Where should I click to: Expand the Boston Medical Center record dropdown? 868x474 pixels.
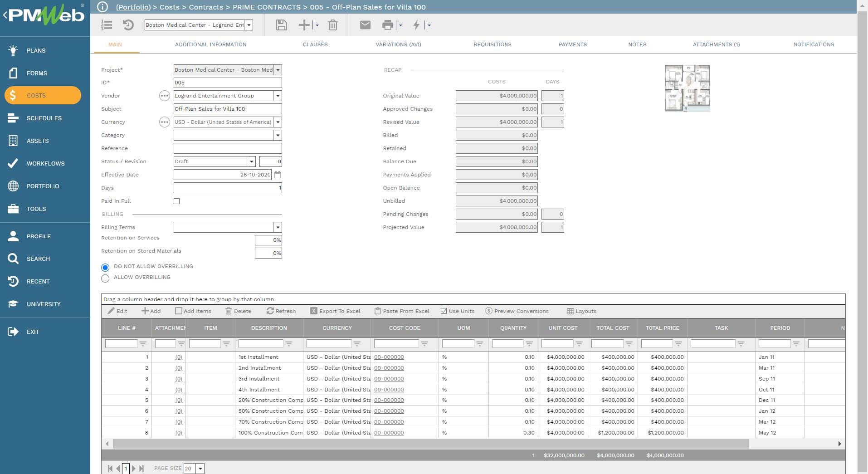pyautogui.click(x=249, y=25)
